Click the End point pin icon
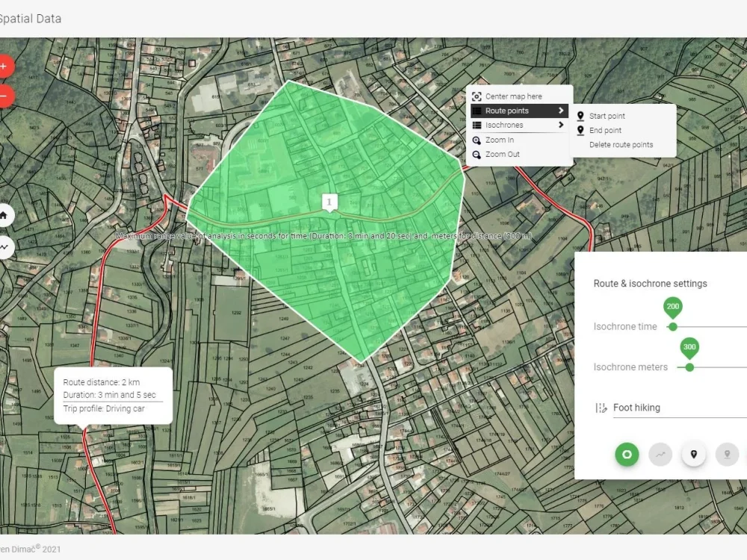The image size is (747, 560). coord(580,130)
